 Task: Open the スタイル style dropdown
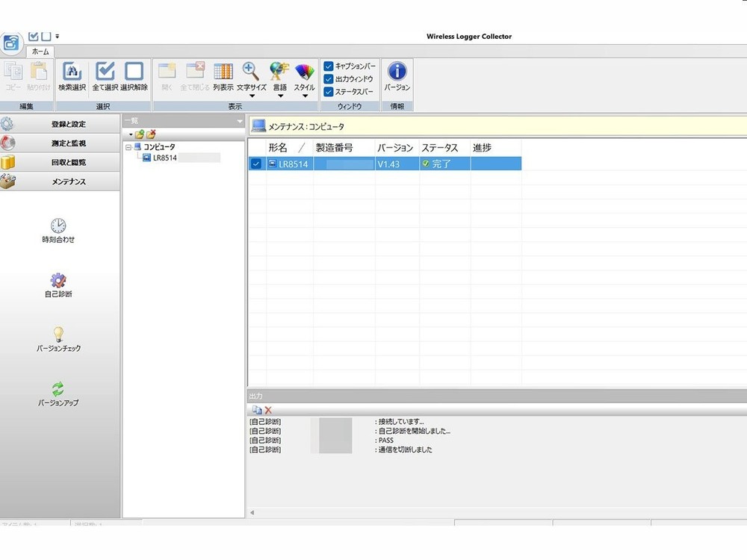[x=305, y=95]
